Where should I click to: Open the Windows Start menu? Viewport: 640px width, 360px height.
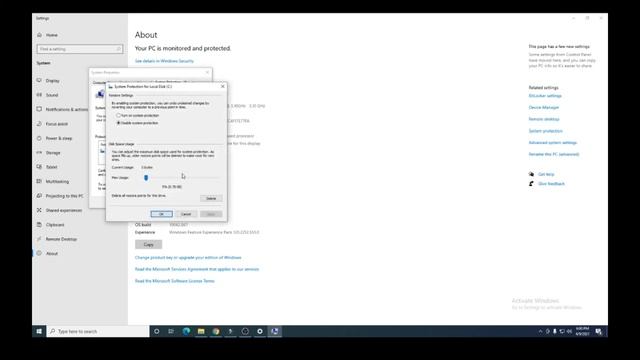[39, 331]
